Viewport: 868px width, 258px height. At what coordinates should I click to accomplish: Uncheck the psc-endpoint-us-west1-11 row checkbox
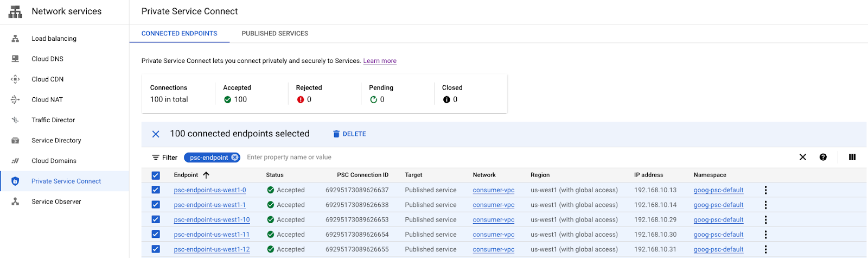point(156,235)
